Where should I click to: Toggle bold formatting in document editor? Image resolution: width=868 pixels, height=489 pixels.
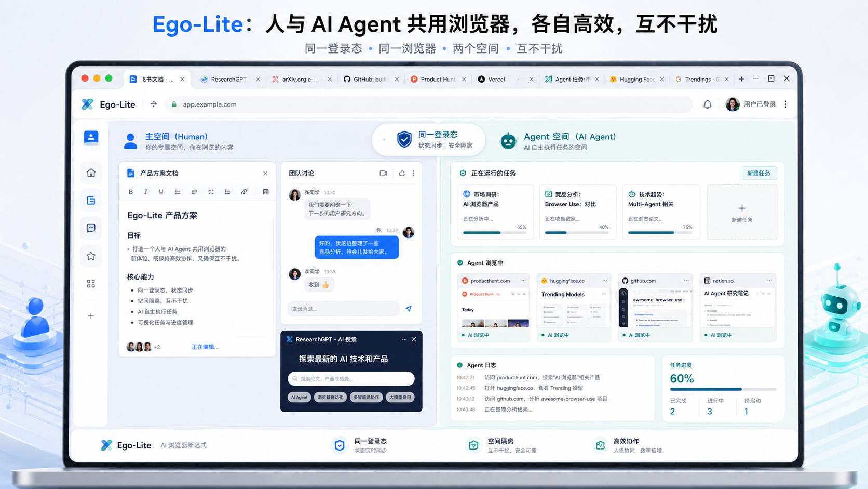click(131, 192)
